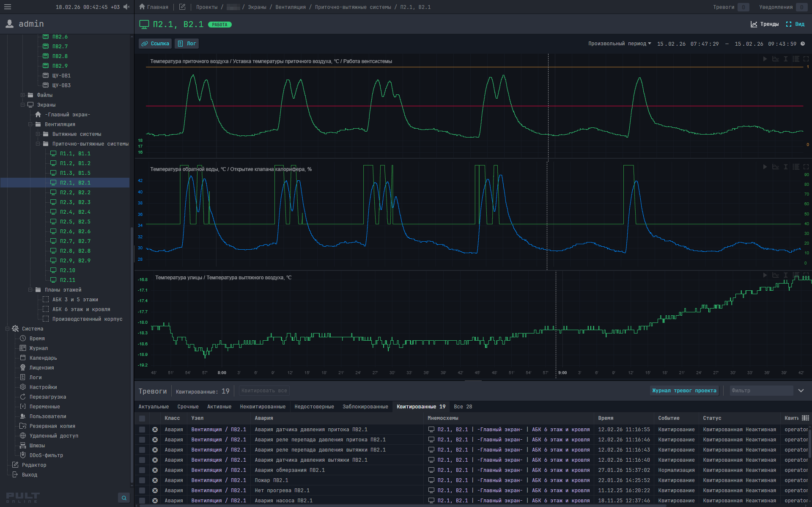Mute sound with the speaker icon

click(126, 7)
